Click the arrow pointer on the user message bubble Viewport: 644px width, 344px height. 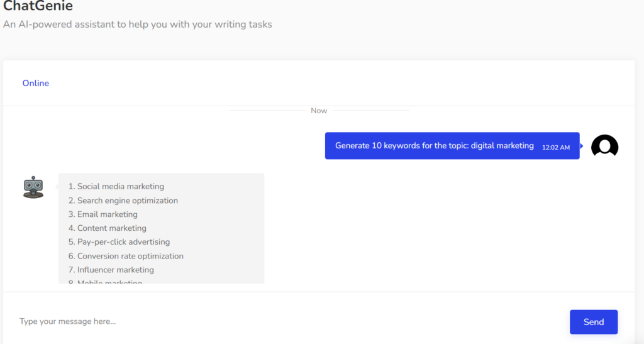[582, 146]
